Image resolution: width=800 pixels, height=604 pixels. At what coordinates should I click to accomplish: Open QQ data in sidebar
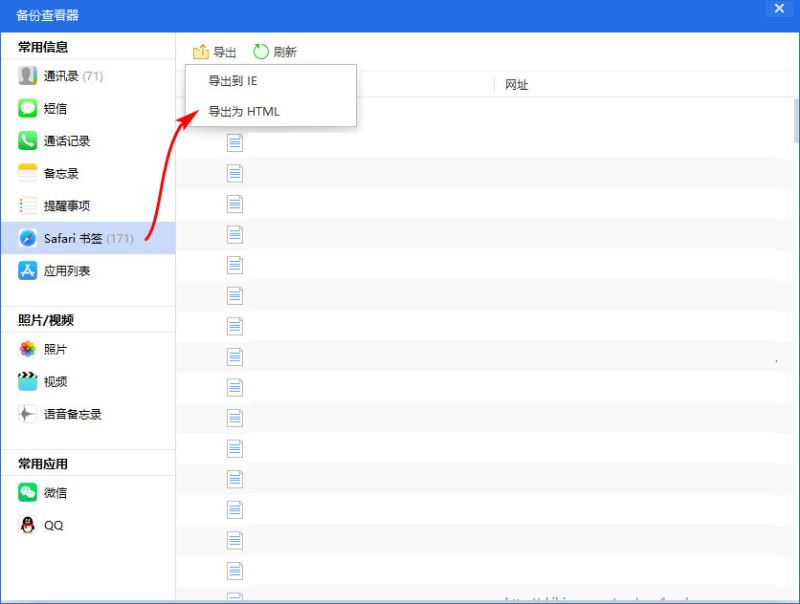(88, 525)
